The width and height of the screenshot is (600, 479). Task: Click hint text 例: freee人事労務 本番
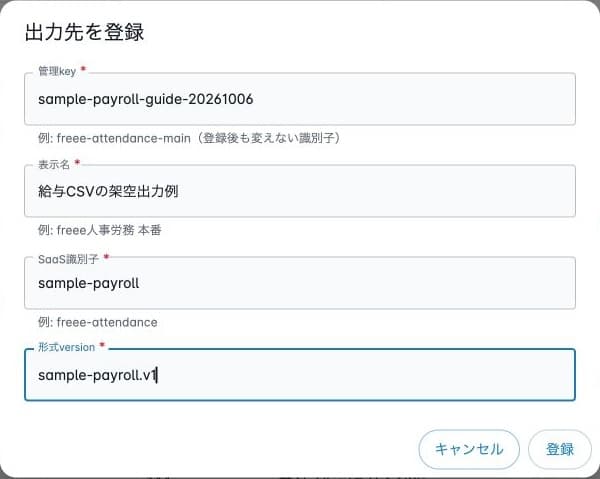pos(99,230)
